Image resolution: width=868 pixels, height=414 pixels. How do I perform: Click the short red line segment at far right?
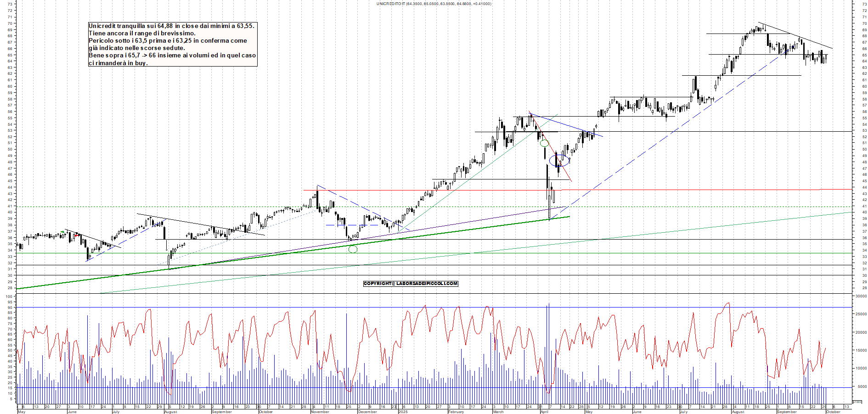click(836, 189)
